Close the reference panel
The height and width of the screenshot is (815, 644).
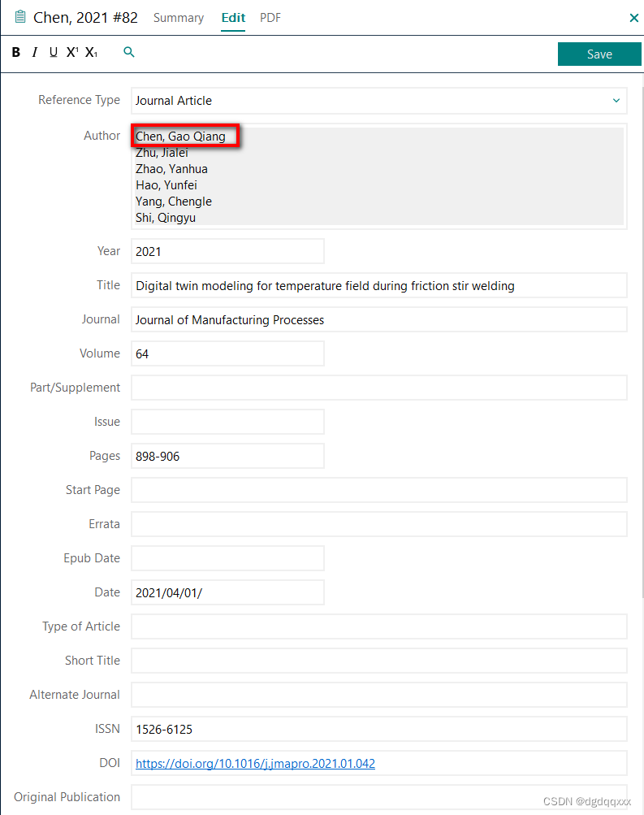point(633,18)
